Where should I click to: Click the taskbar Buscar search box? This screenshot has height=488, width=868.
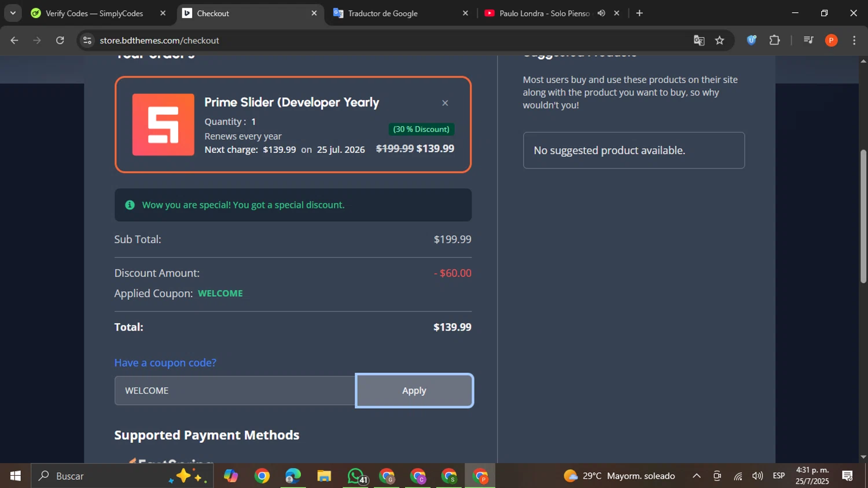pos(122,476)
